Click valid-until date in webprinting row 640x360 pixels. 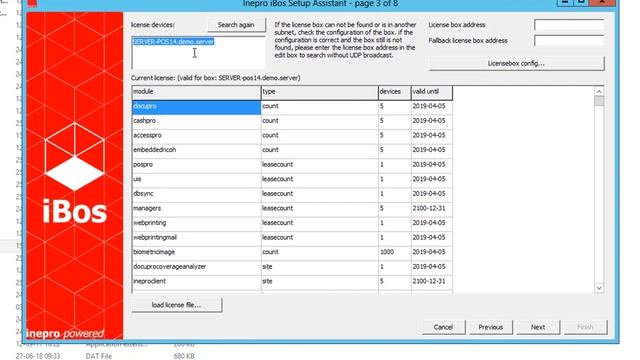point(429,223)
